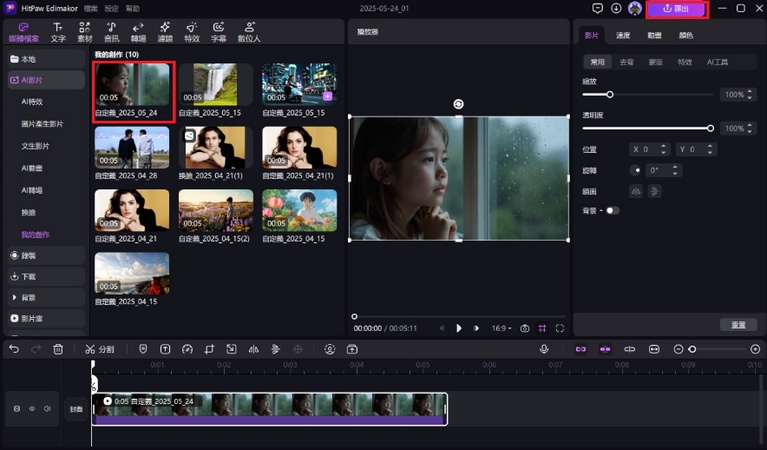Click the undo arrow in timeline toolbar
Viewport: 767px width, 450px height.
pos(14,349)
